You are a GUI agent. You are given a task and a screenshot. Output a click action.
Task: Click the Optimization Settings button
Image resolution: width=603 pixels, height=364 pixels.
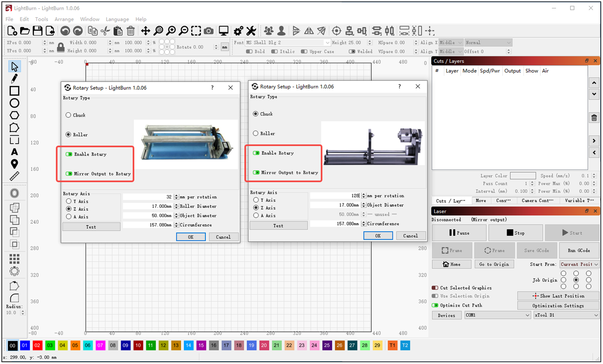point(558,306)
